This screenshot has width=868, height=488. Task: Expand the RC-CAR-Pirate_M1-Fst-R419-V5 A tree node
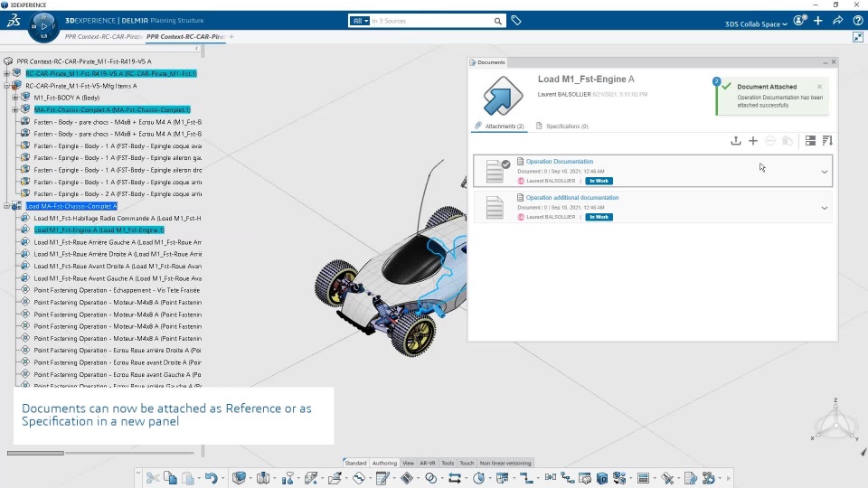pos(6,73)
